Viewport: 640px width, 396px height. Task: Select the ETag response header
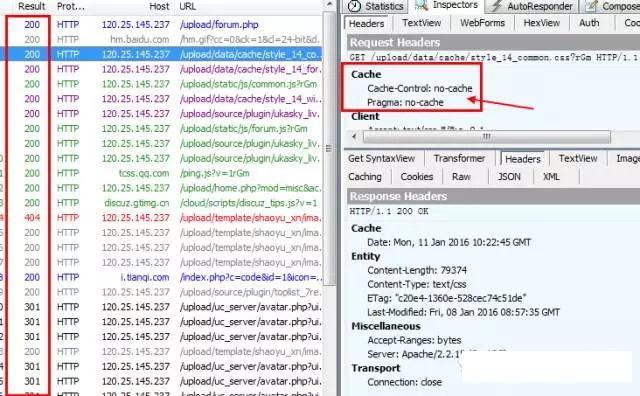point(447,298)
